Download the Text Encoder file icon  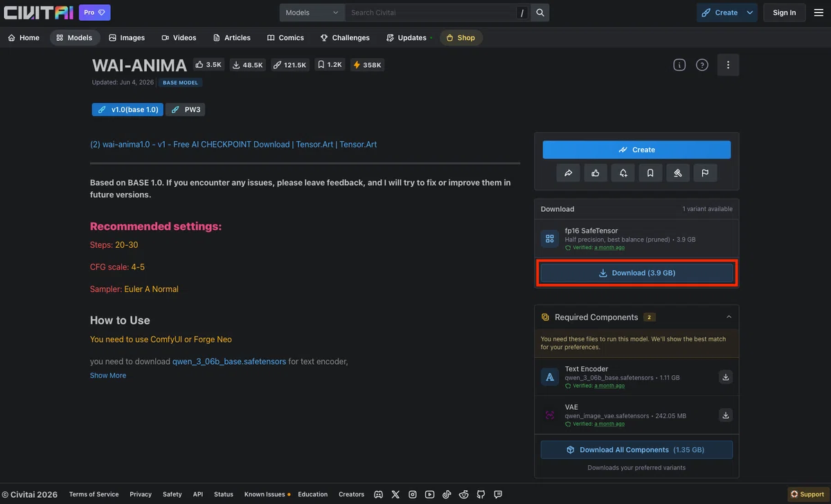(726, 377)
